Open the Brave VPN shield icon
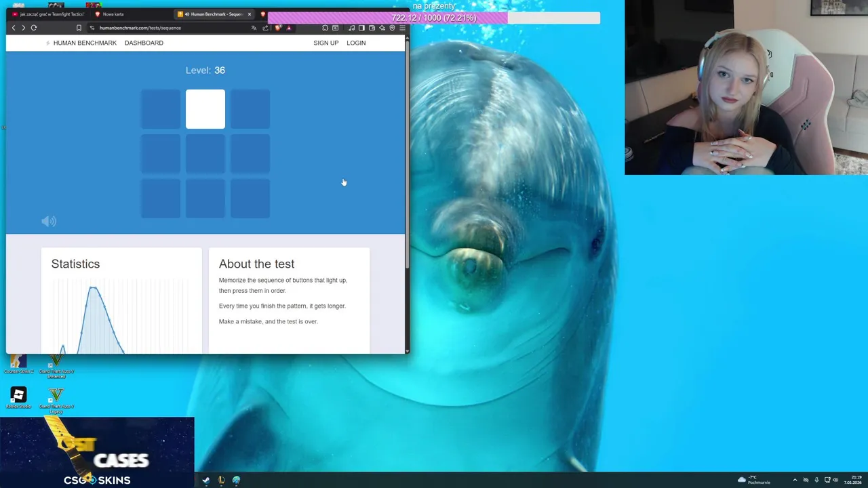 click(392, 28)
